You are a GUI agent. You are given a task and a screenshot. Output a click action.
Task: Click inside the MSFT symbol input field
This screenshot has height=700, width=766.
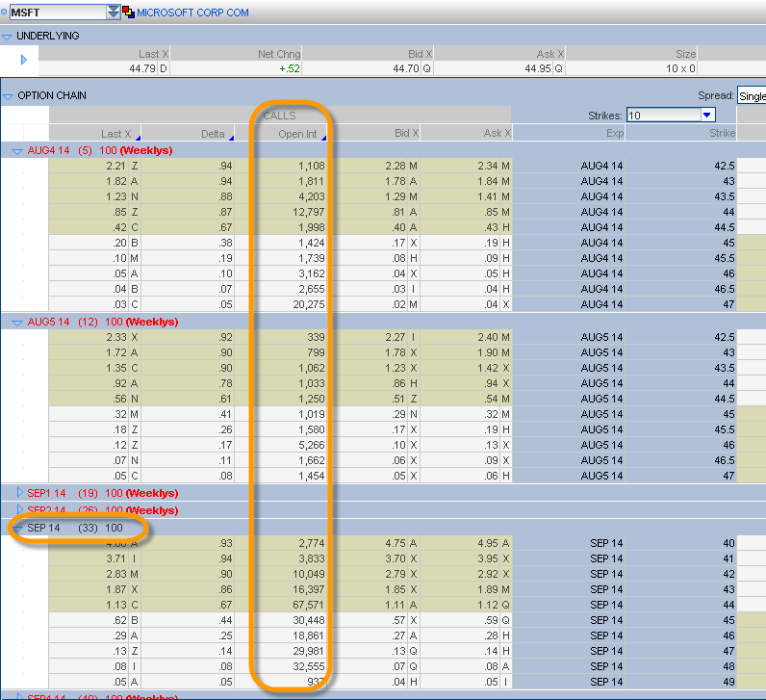pyautogui.click(x=56, y=13)
